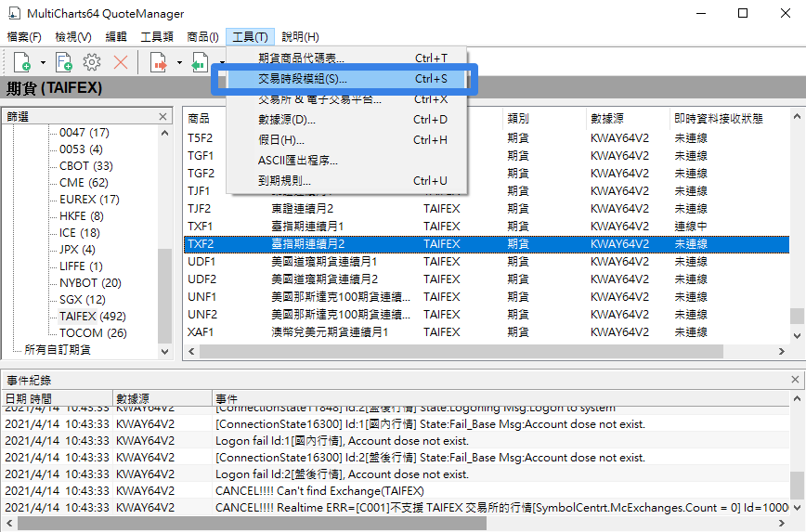
Task: Click symbol table horizontal scrollbar left arrow
Action: pyautogui.click(x=191, y=352)
